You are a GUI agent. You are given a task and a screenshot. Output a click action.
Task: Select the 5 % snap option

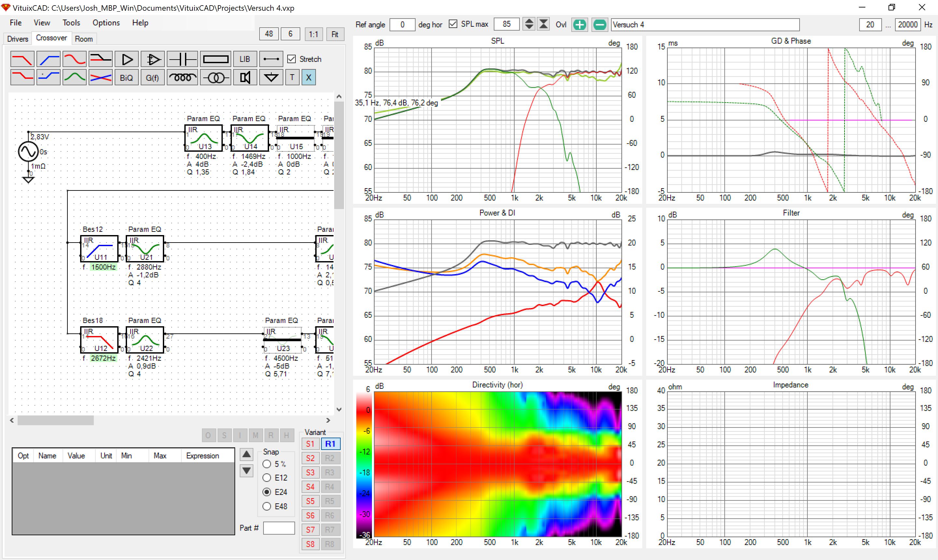click(x=267, y=464)
